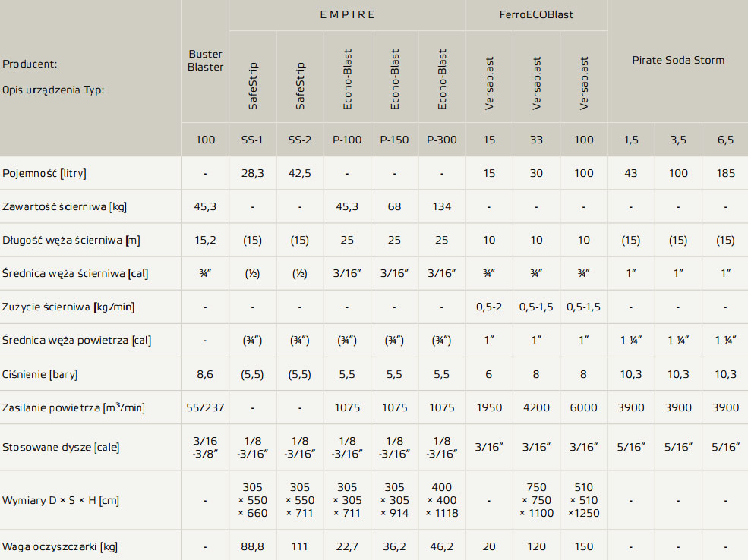
Task: Click weight value 36,2
Action: [x=394, y=546]
